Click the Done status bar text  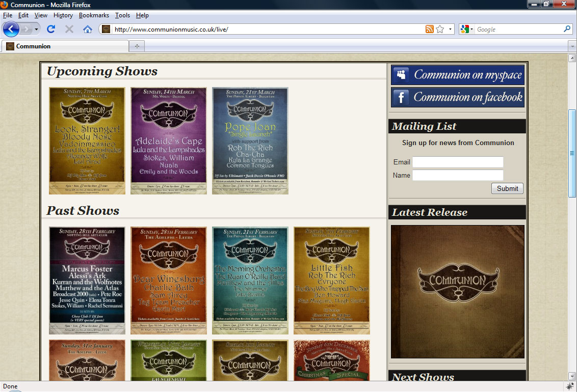coord(10,386)
